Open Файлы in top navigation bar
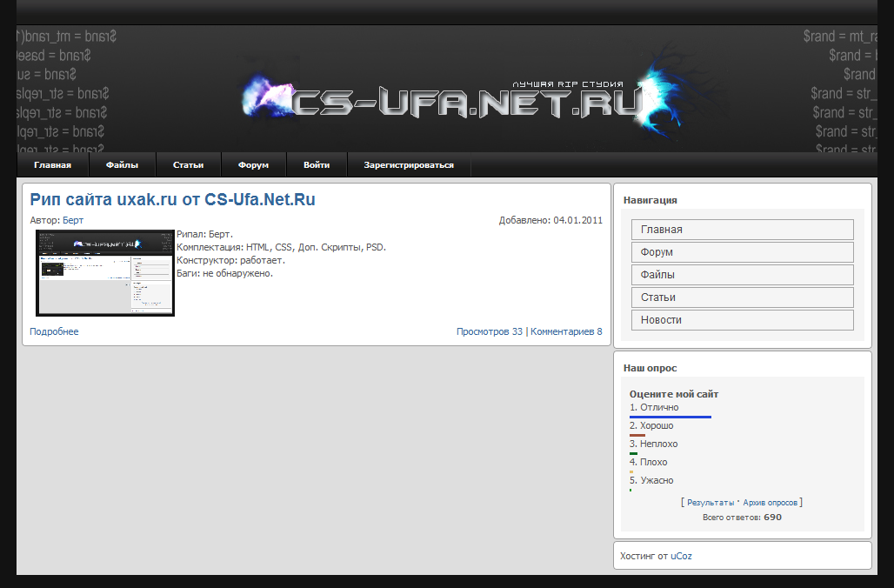Viewport: 894px width, 588px height. click(123, 165)
